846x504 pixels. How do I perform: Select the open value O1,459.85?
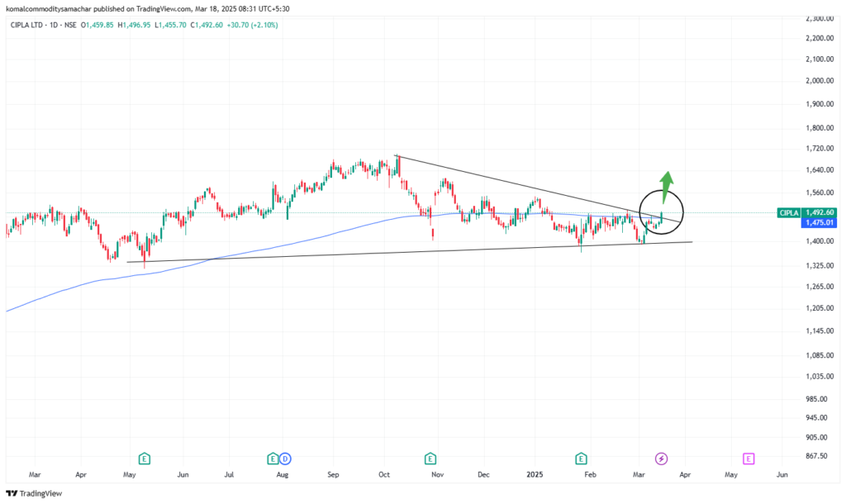tap(97, 25)
